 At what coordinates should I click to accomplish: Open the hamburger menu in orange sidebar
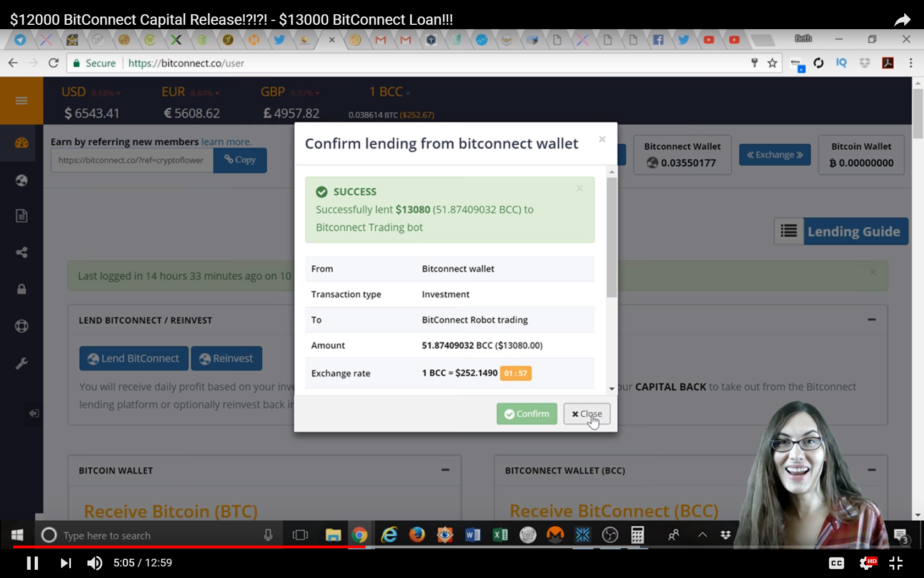(x=21, y=101)
